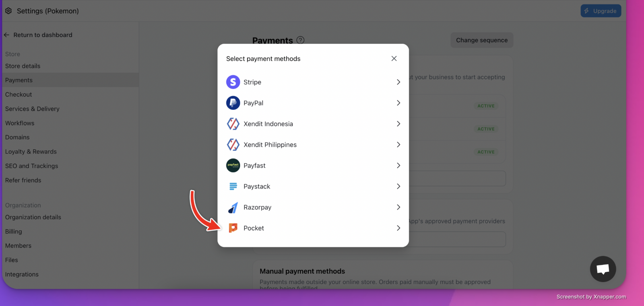Select the Razorpay label

[258, 207]
